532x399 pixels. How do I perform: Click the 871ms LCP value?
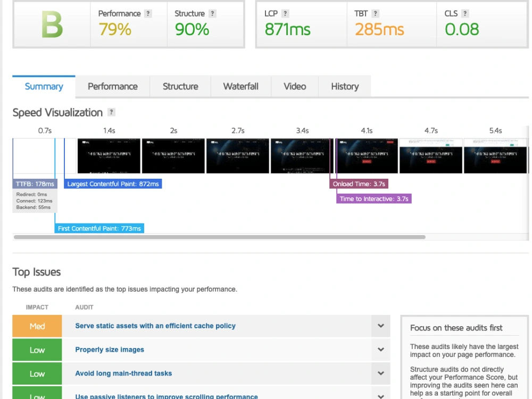287,29
